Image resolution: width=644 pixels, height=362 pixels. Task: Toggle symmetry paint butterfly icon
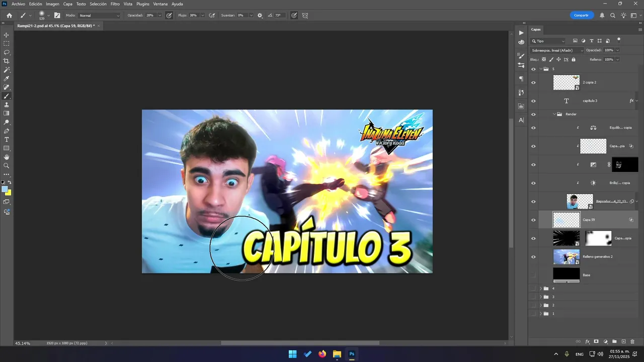[x=305, y=16]
